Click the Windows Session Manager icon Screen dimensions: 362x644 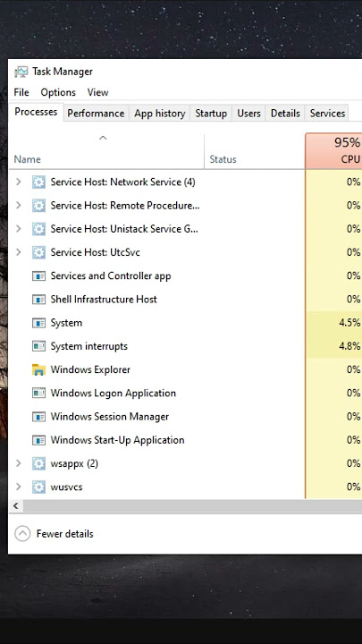pos(38,417)
